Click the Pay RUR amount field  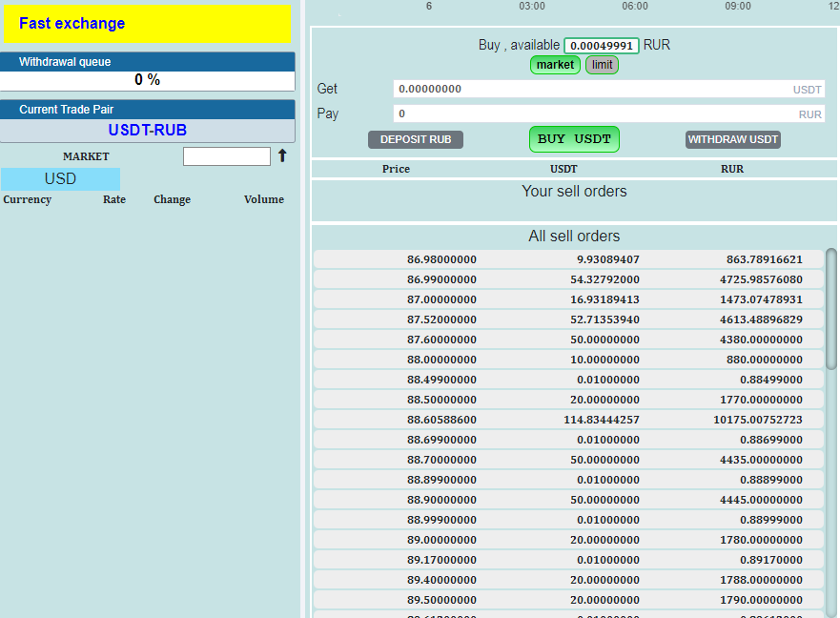coord(591,113)
